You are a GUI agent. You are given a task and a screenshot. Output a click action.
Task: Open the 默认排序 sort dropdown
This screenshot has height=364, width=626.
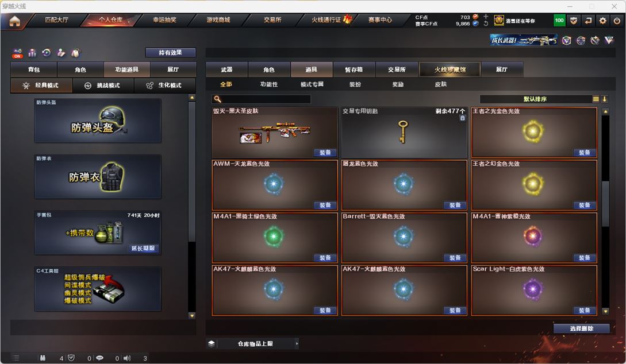tap(535, 99)
